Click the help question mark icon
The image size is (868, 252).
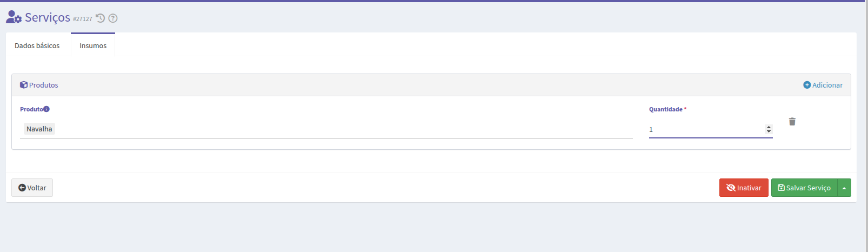pyautogui.click(x=113, y=18)
